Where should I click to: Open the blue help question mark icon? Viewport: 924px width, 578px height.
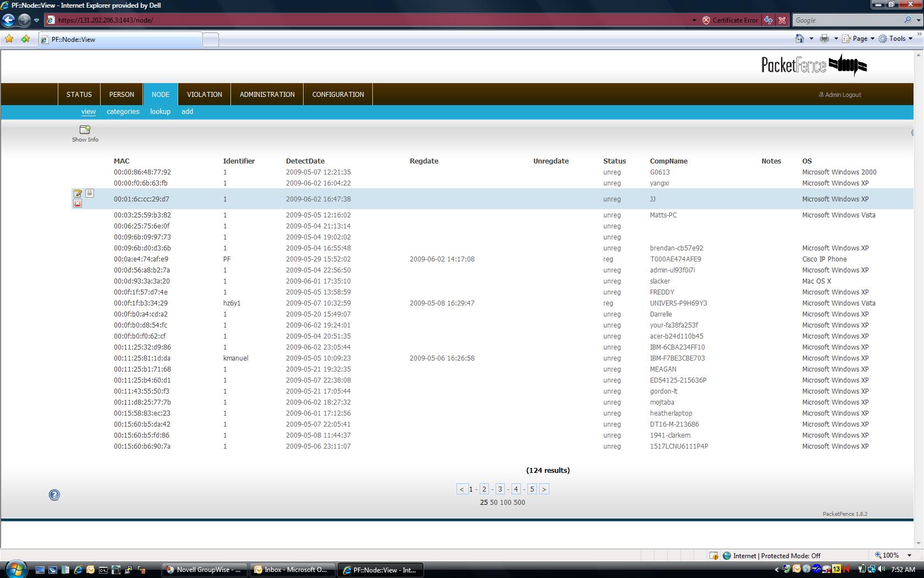coord(54,495)
